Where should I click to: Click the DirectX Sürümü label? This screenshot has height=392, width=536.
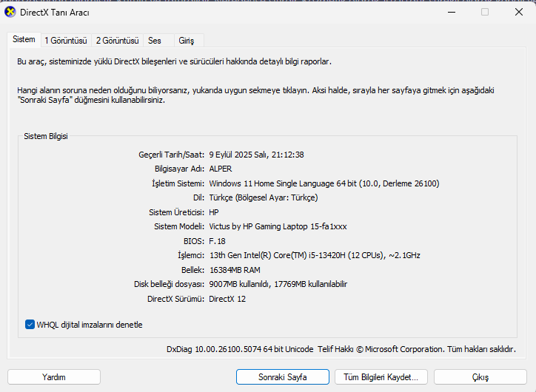[x=175, y=299]
